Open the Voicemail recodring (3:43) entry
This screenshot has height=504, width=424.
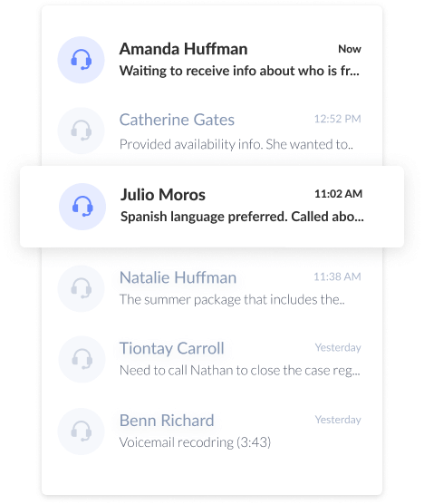[x=195, y=442]
